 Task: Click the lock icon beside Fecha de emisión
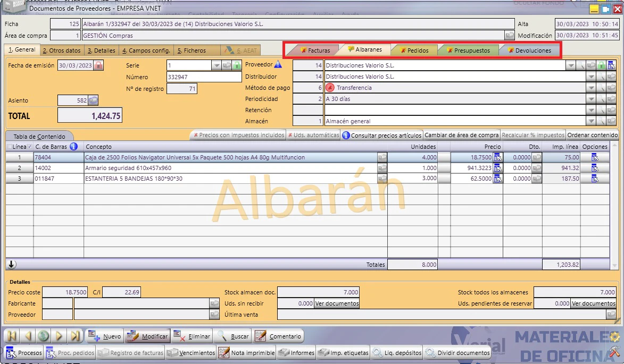click(x=98, y=65)
